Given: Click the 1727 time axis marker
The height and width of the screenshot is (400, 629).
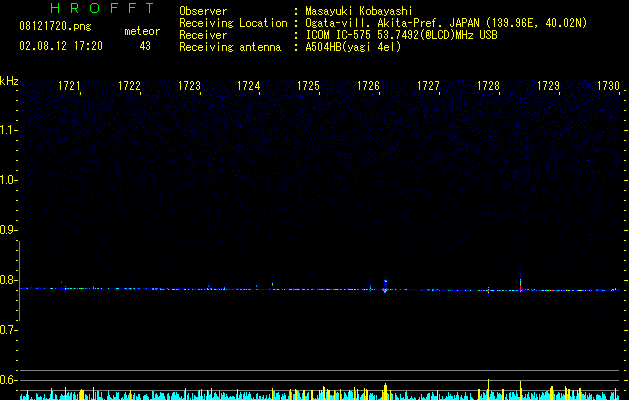Looking at the screenshot, I should click(x=428, y=86).
